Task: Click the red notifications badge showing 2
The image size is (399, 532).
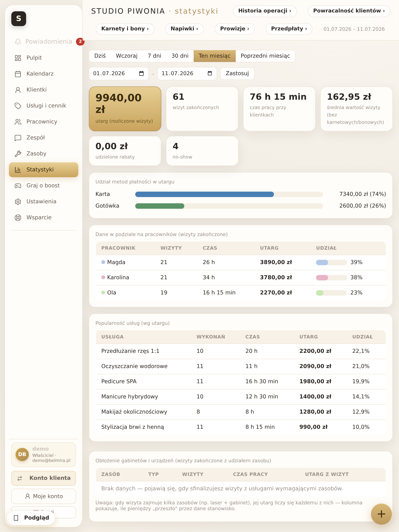Action: 80,41
